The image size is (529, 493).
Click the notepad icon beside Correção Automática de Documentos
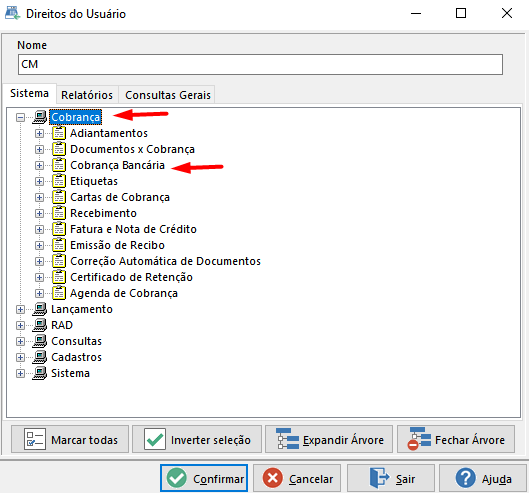click(59, 261)
